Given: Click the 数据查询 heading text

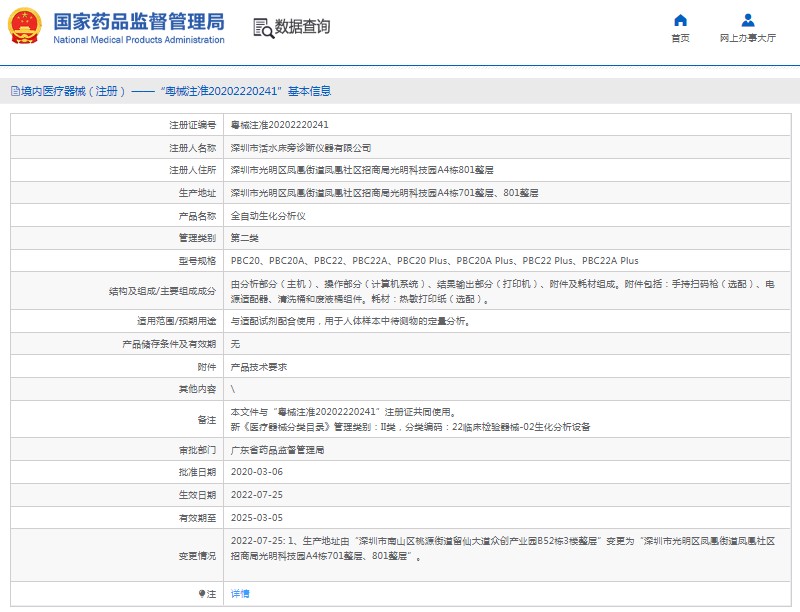Looking at the screenshot, I should click(302, 27).
